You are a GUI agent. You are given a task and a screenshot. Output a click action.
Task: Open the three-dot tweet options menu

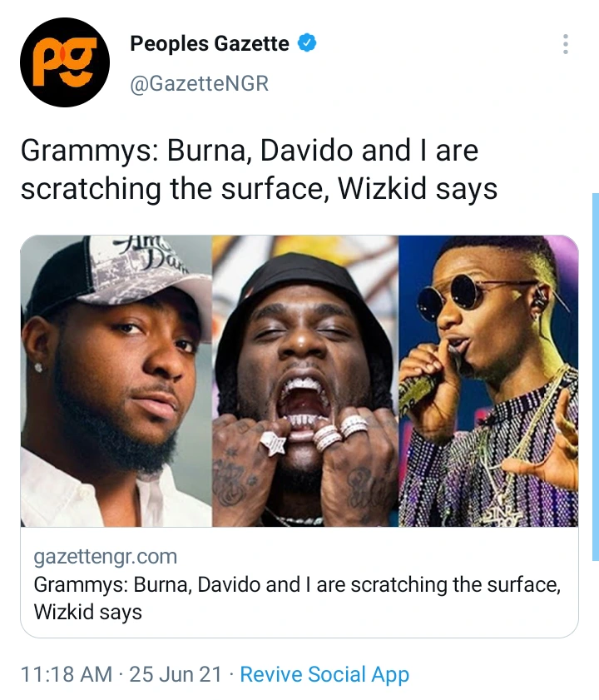[566, 44]
